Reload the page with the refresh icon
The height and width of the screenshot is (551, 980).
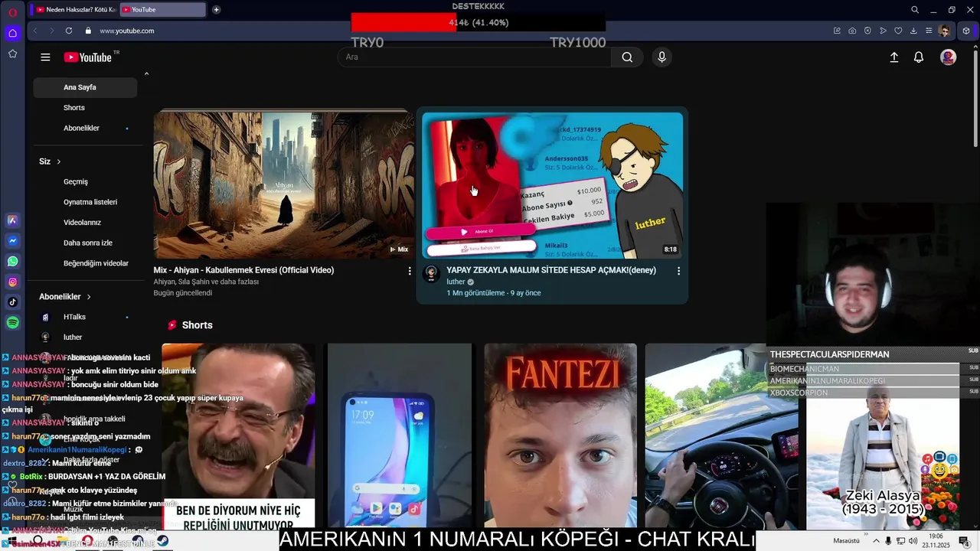pos(69,31)
